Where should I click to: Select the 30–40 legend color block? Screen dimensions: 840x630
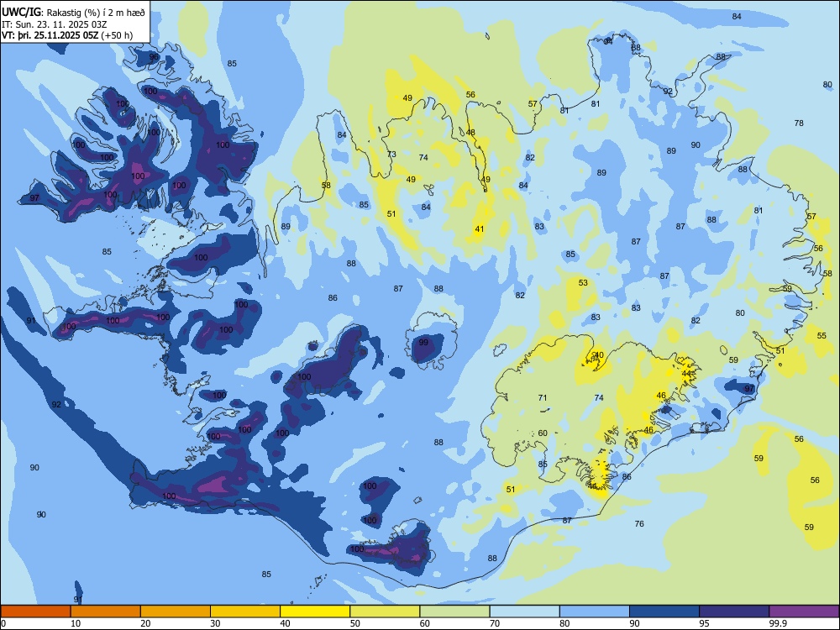pos(245,612)
